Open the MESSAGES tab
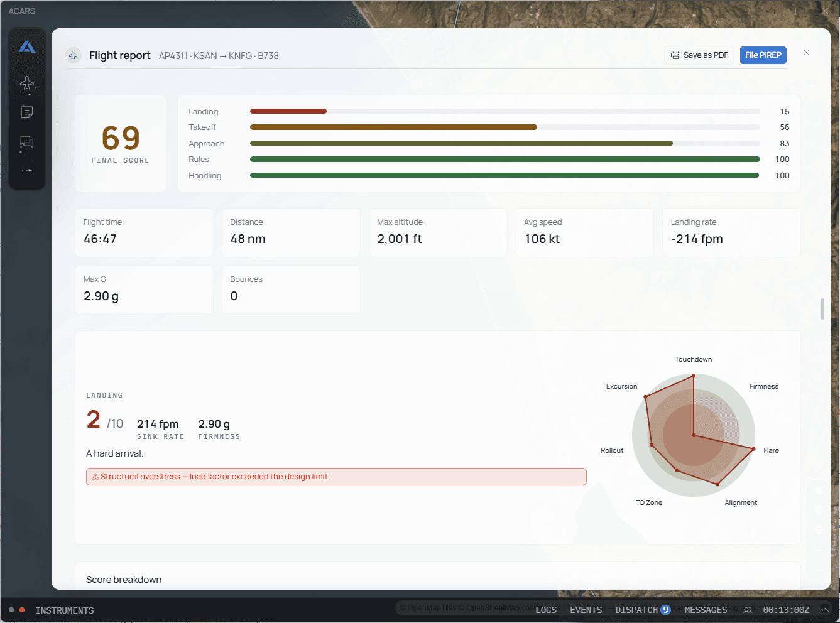Image resolution: width=840 pixels, height=623 pixels. tap(706, 610)
